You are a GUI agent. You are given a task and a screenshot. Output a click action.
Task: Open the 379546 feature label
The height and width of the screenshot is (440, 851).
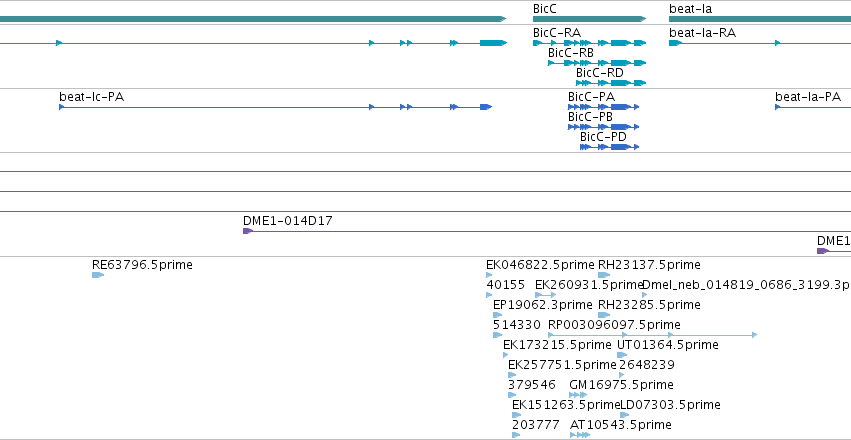point(532,385)
